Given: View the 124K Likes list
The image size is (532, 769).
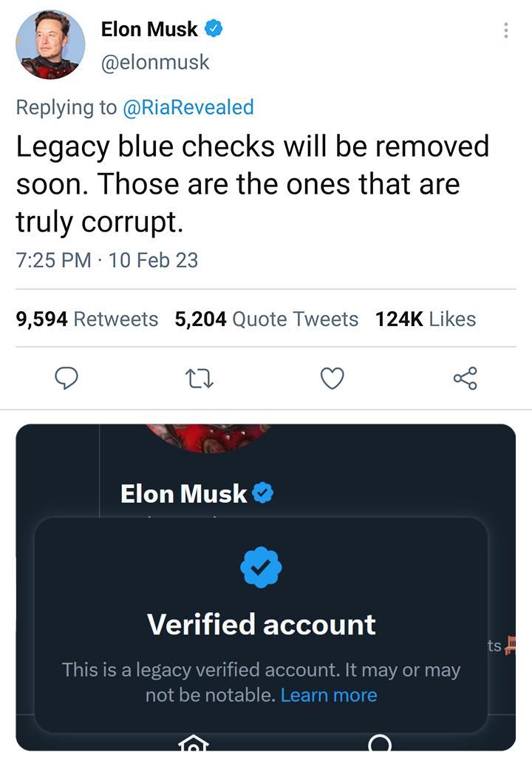Looking at the screenshot, I should tap(425, 319).
